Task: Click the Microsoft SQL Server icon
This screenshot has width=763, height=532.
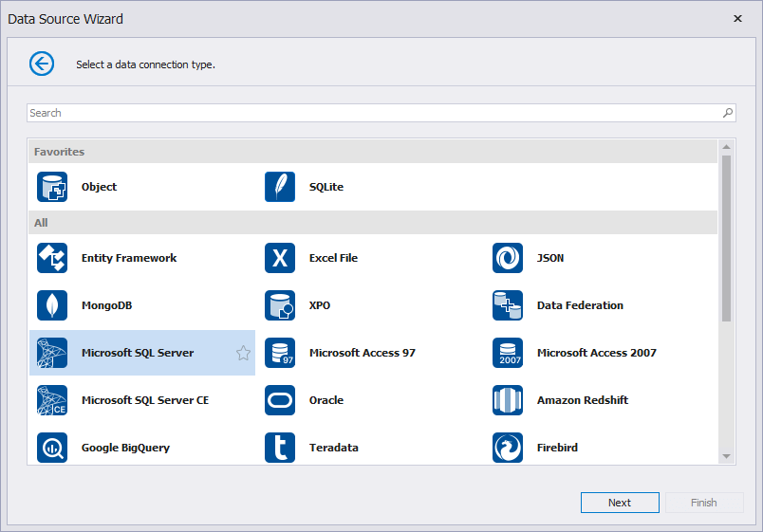Action: tap(52, 353)
